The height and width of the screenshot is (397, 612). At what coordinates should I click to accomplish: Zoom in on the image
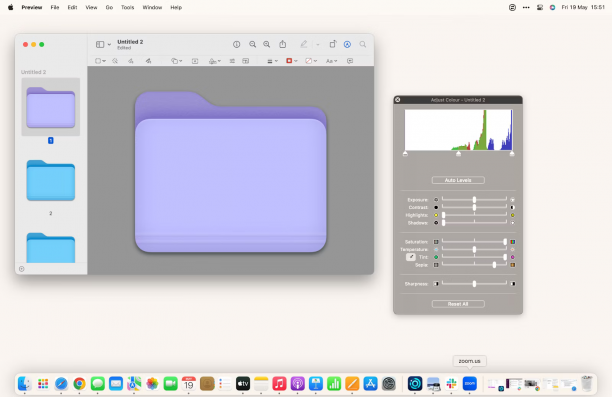(x=267, y=45)
